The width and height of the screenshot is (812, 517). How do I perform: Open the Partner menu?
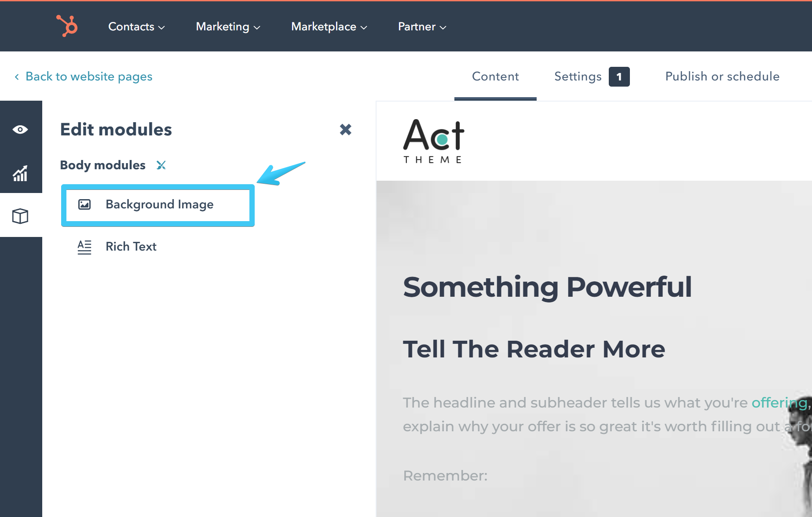pyautogui.click(x=421, y=26)
